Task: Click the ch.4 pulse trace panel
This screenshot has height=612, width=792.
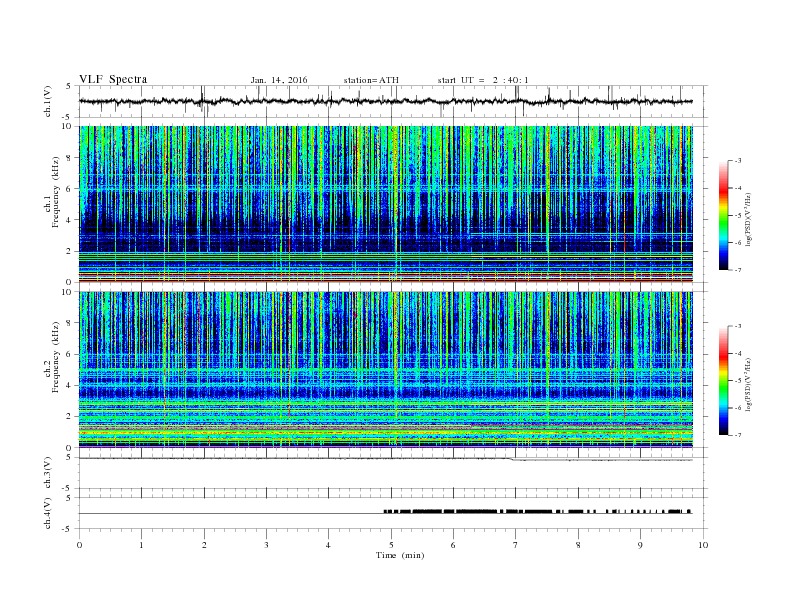Action: pyautogui.click(x=393, y=513)
